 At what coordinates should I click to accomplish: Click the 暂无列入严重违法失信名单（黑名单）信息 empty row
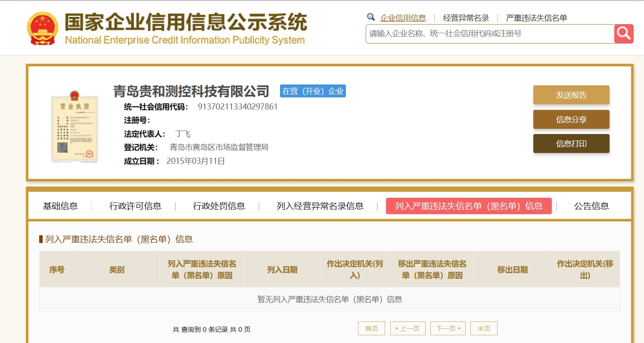point(330,299)
